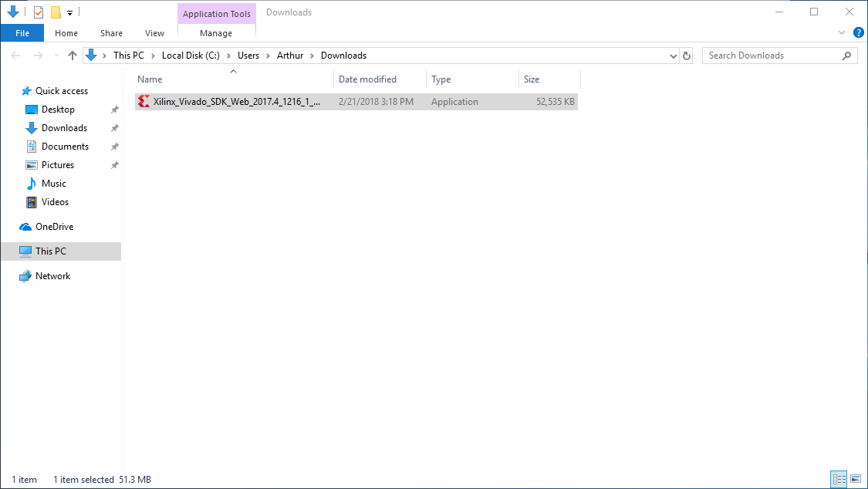Go up one folder level
Viewport: 868px width, 489px height.
[x=72, y=56]
